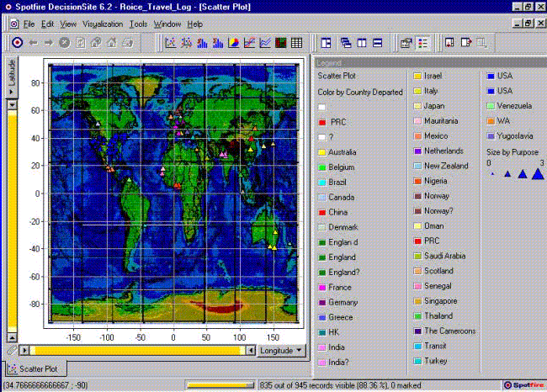The height and width of the screenshot is (392, 547).
Task: Click the print toolbar icon
Action: (x=128, y=43)
